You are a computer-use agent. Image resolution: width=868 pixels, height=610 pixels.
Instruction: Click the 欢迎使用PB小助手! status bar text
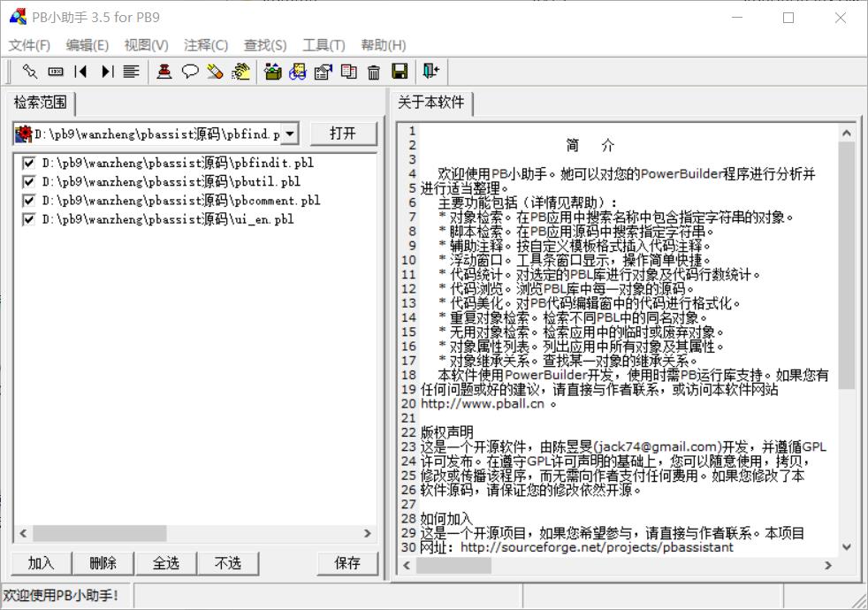click(x=60, y=596)
